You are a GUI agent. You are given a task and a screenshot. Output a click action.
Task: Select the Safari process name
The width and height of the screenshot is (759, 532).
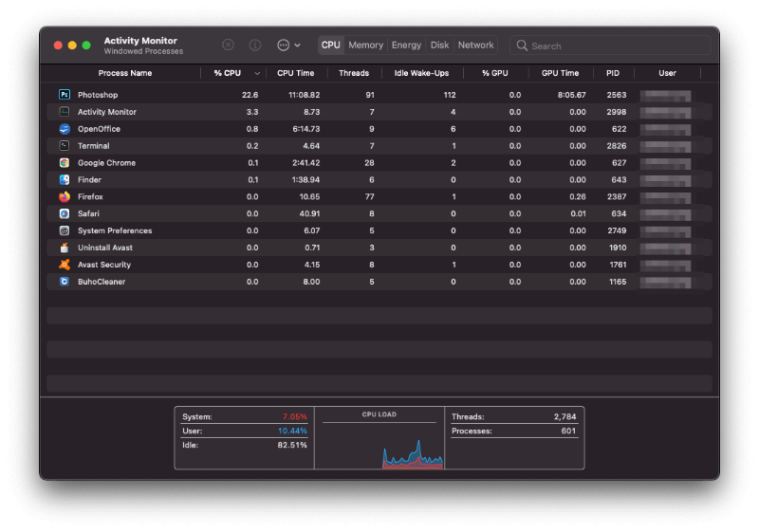pyautogui.click(x=88, y=213)
